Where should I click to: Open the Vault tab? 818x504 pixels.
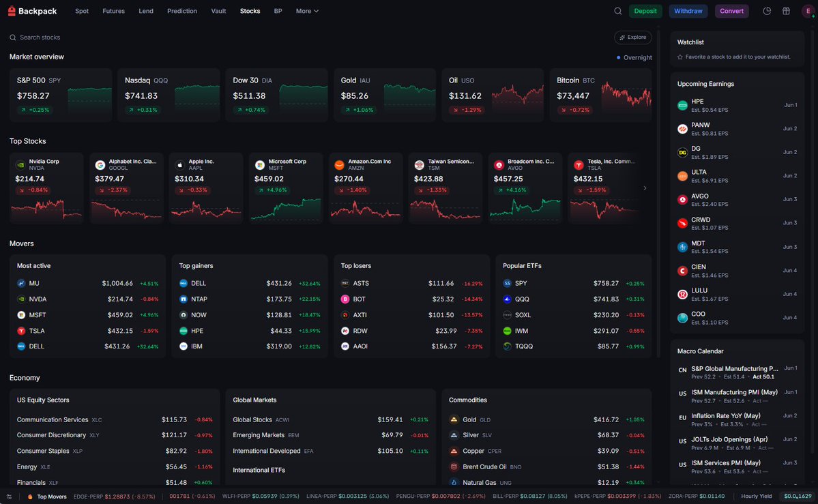coord(218,11)
